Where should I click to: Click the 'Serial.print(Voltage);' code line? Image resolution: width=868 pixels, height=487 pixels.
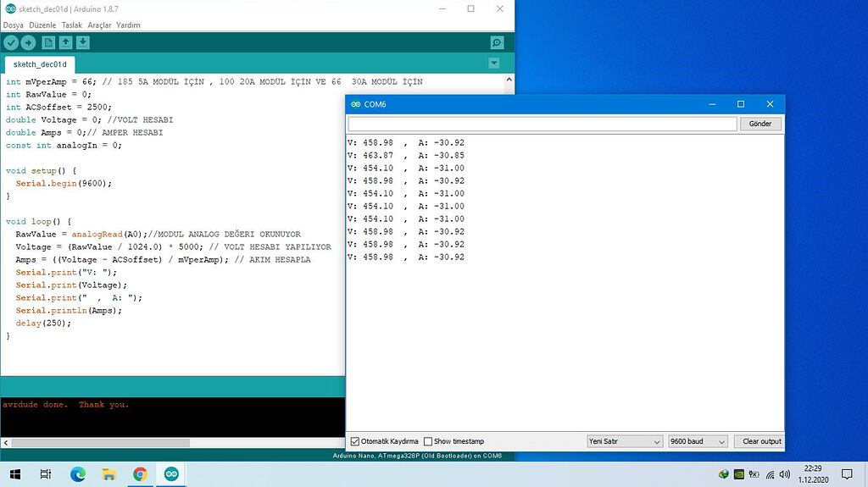coord(71,285)
